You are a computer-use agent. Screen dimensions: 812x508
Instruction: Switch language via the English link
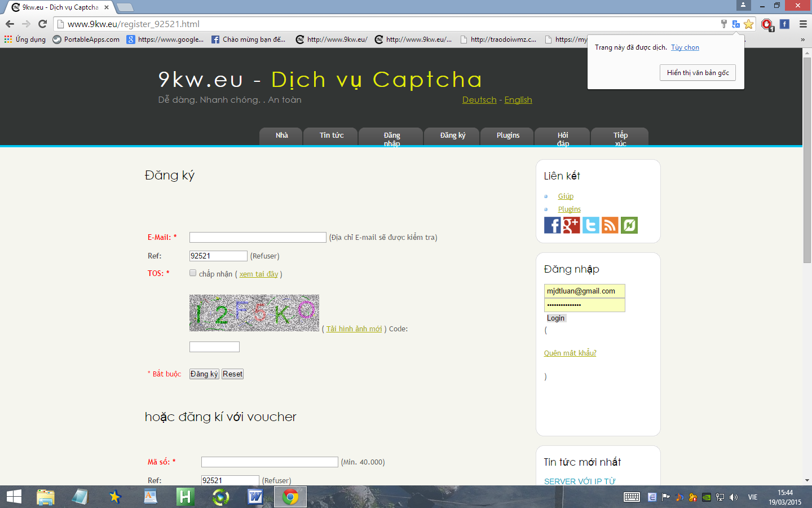pyautogui.click(x=518, y=100)
